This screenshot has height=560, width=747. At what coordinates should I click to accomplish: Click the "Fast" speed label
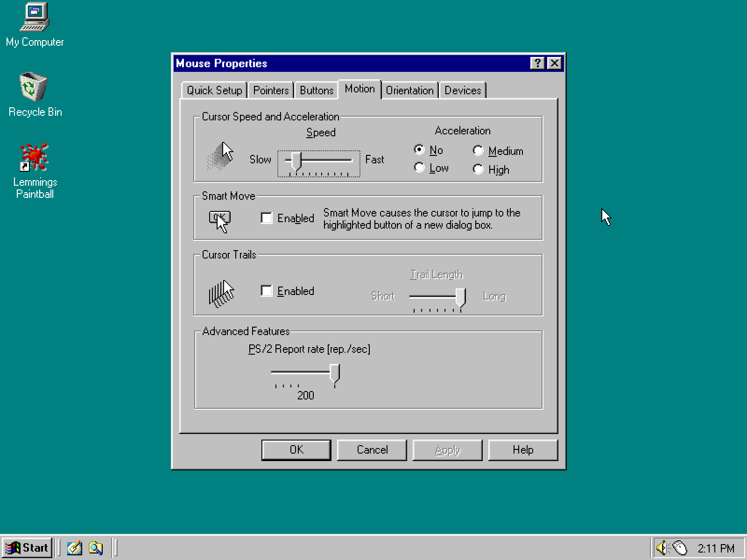point(374,160)
